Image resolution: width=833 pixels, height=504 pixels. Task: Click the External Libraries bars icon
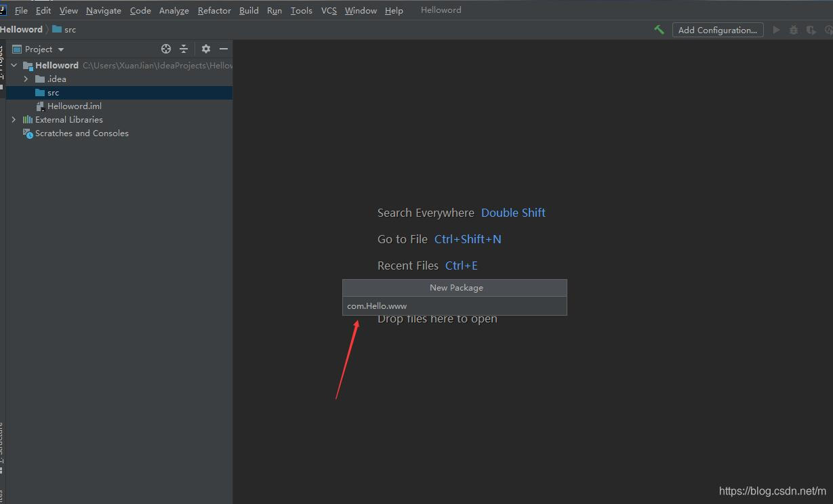click(x=28, y=119)
